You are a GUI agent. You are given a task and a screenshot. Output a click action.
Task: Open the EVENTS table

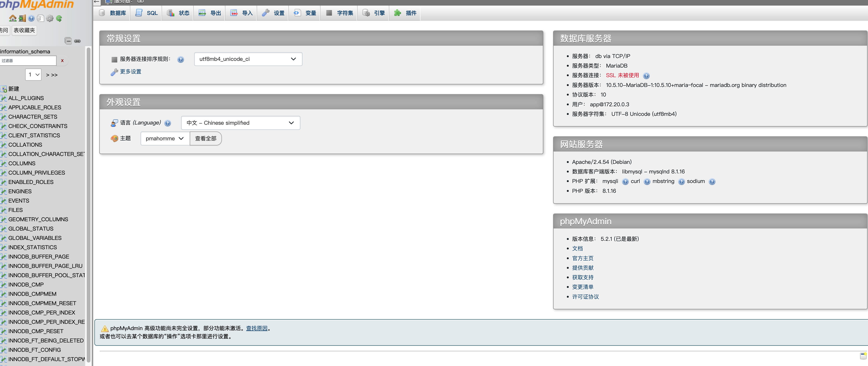tap(19, 200)
